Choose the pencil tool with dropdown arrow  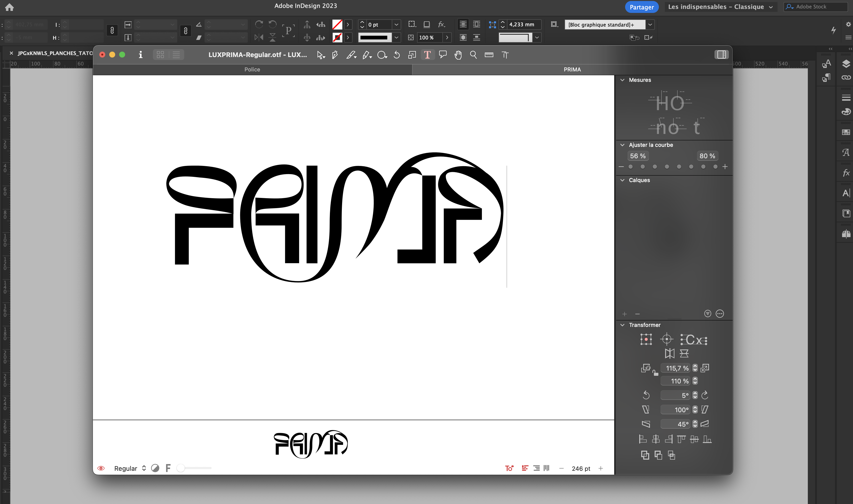click(367, 55)
